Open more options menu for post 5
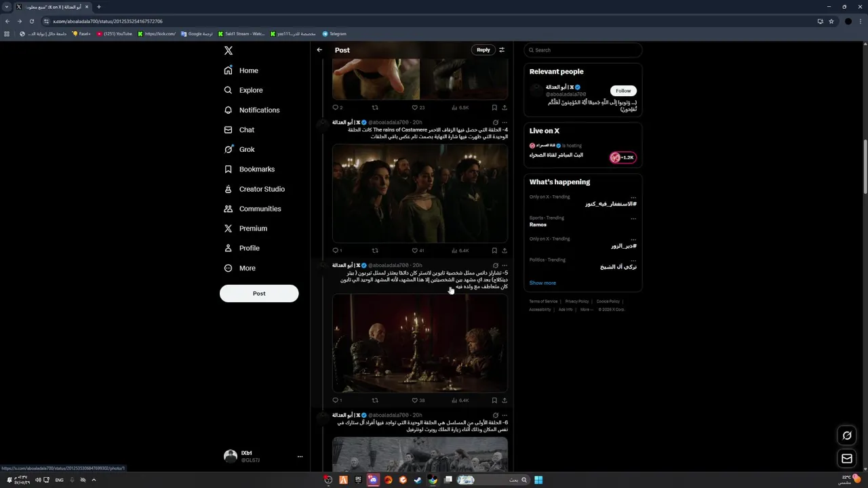Screen dimensions: 868x488 point(504,266)
